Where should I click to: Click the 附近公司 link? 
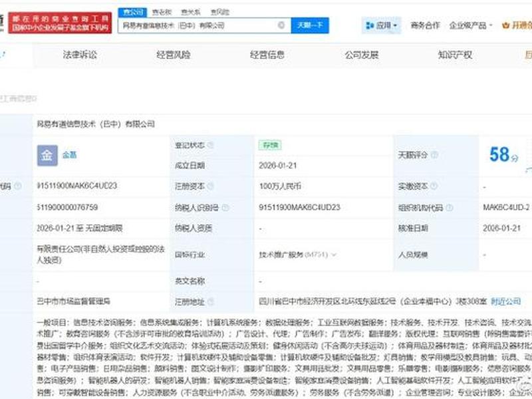click(x=505, y=301)
